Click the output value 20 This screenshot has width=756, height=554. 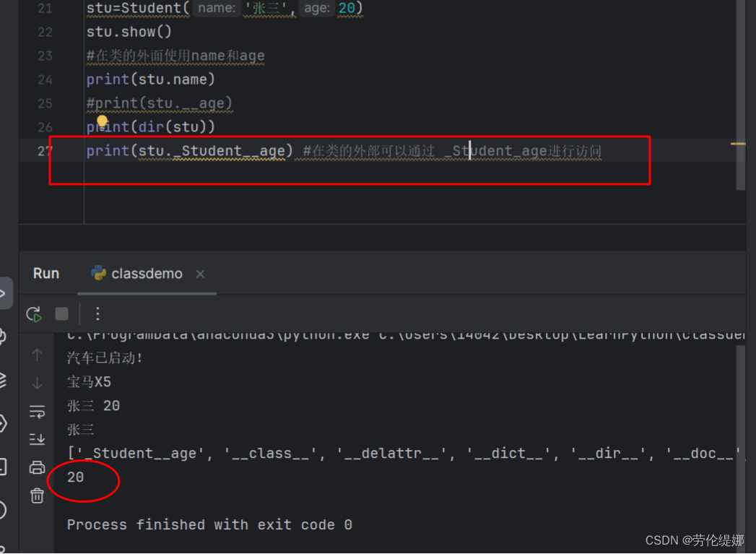tap(75, 477)
